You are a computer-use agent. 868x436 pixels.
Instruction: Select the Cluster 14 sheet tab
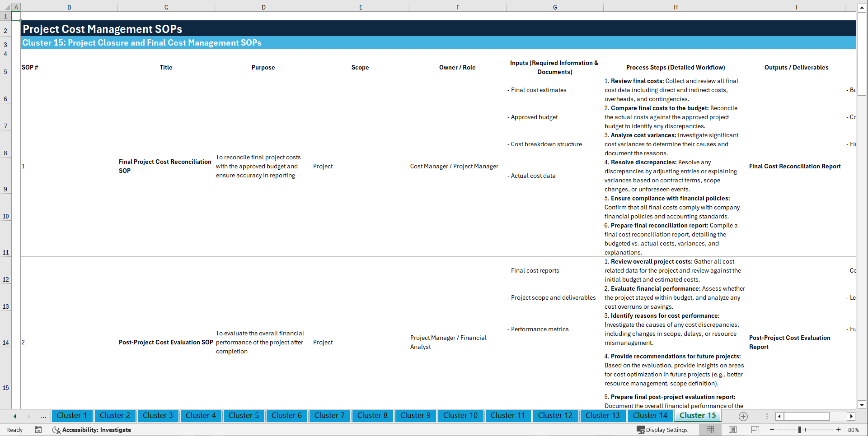[x=650, y=416]
